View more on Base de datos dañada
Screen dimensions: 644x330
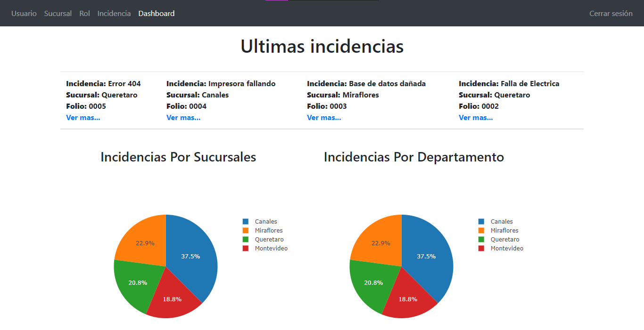[x=324, y=118]
